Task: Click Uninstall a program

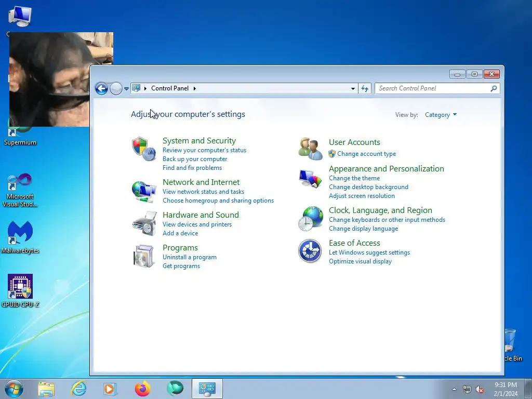Action: [x=189, y=257]
